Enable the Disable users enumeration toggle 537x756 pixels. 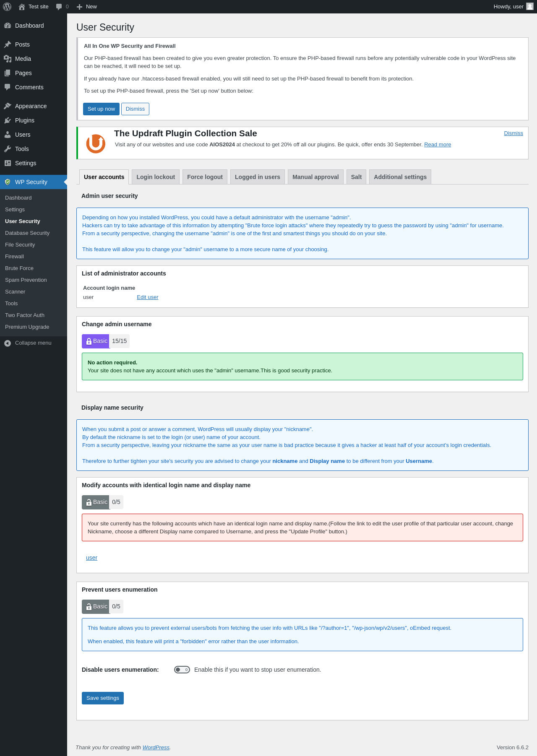pyautogui.click(x=182, y=670)
